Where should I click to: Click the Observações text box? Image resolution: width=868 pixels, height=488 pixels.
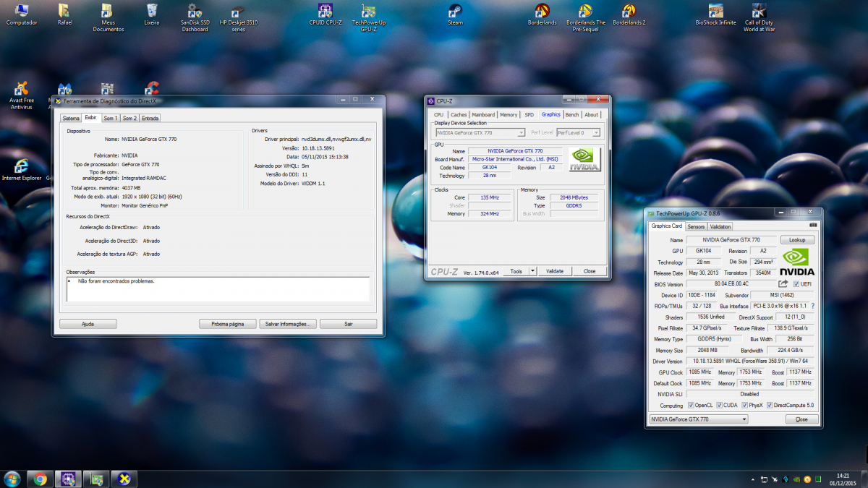click(218, 288)
